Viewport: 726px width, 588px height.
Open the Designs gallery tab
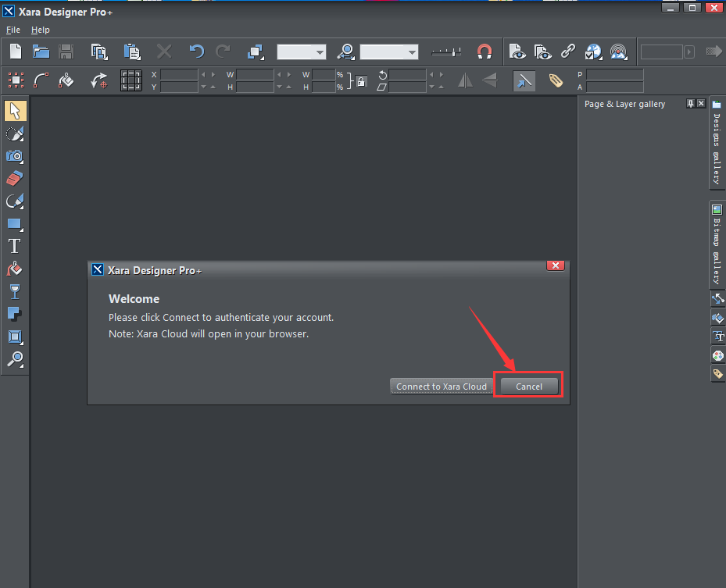(x=717, y=144)
